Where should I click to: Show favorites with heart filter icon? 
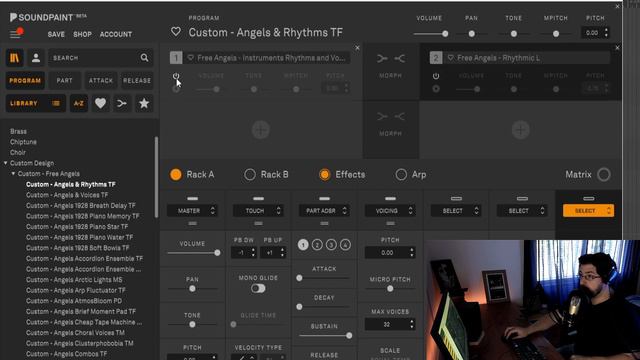click(100, 103)
